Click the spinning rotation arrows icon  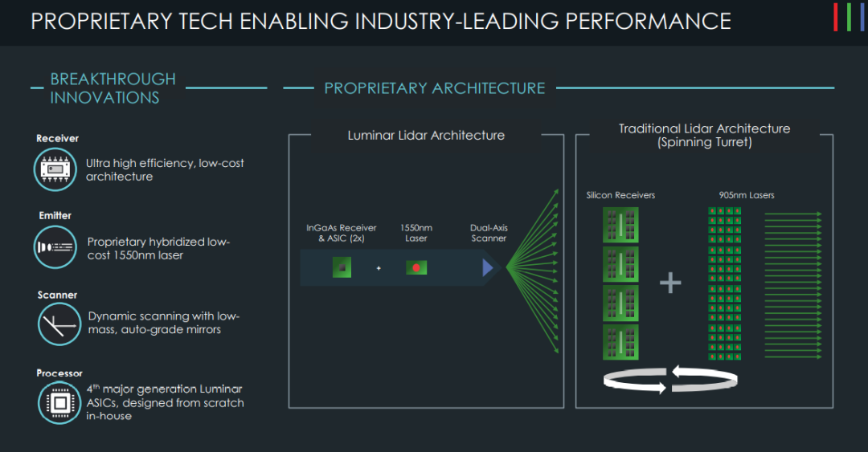[670, 380]
